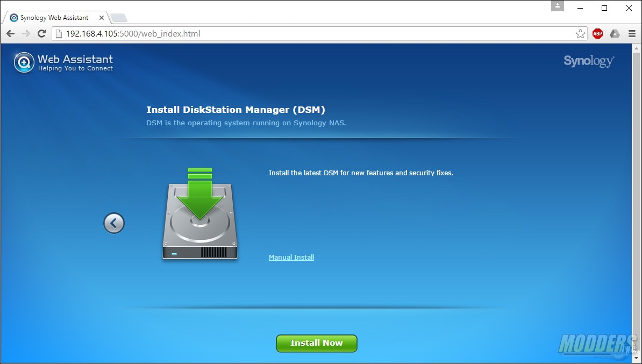Maximize the Chrome window
This screenshot has height=364, width=642.
tap(604, 8)
